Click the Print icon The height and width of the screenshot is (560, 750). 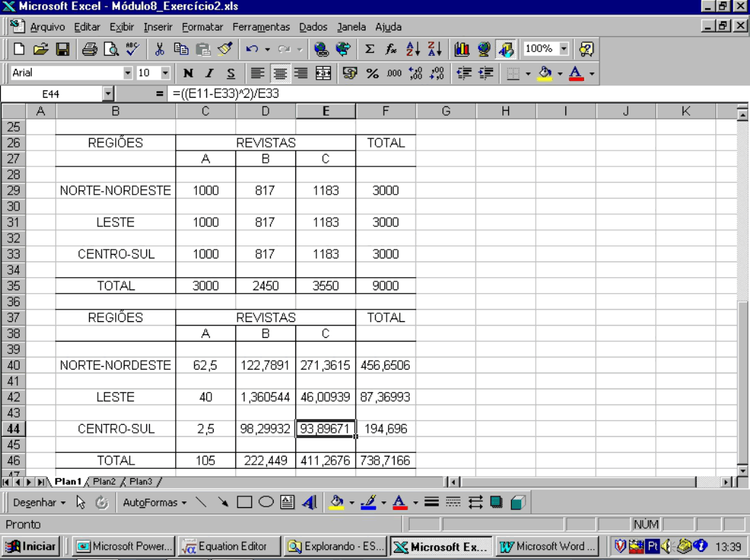90,49
